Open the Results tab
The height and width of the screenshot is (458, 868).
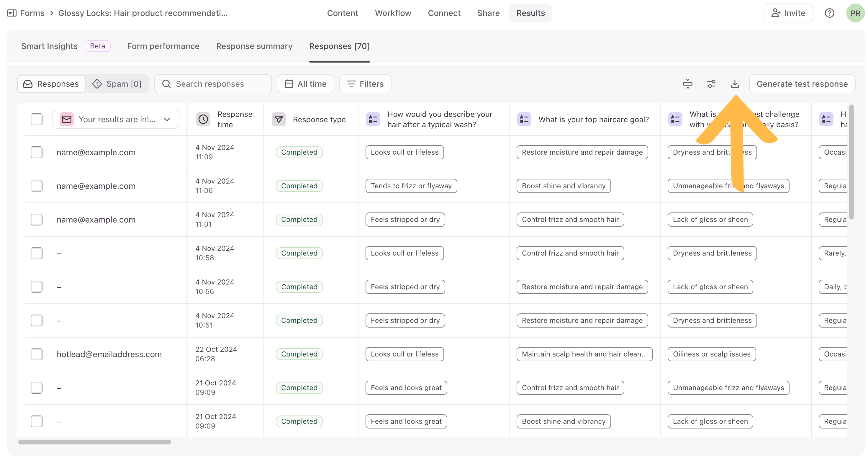530,13
